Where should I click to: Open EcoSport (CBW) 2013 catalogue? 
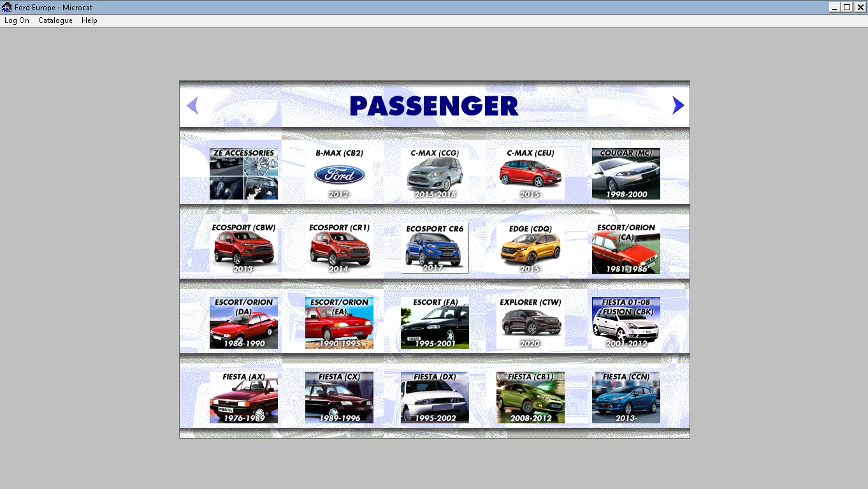tap(243, 248)
